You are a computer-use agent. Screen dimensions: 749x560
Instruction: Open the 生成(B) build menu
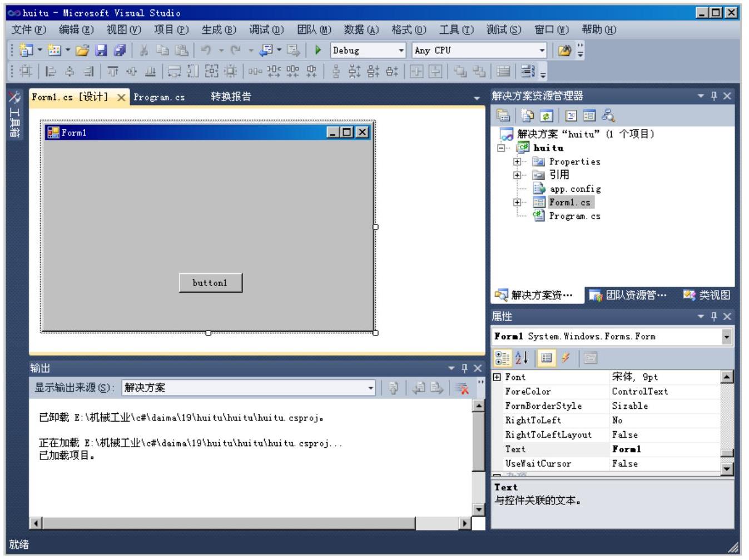click(219, 30)
